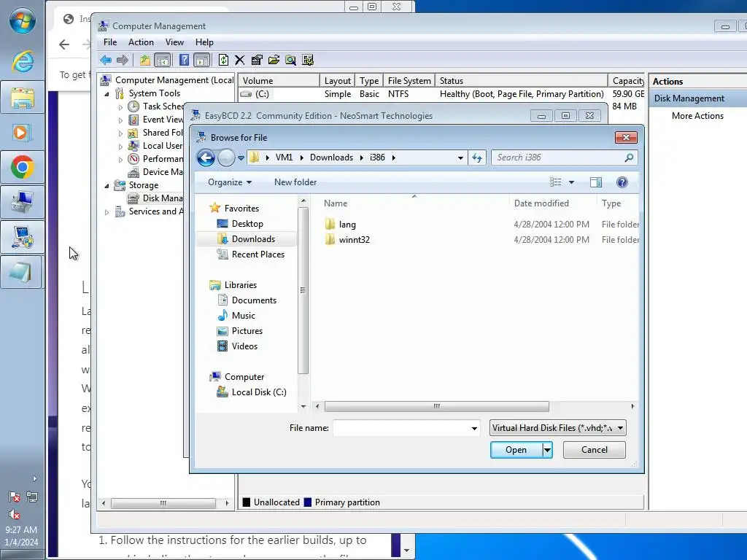Select Local Disk (C:) in navigation pane

[259, 392]
